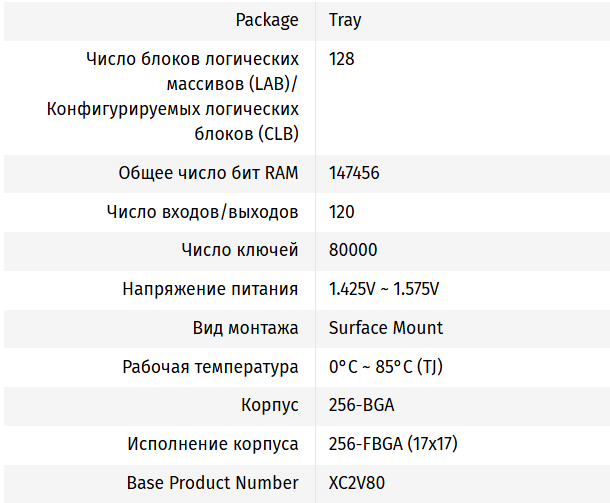Click the "Исполнение корпуса" label
The width and height of the screenshot is (610, 503).
click(x=213, y=444)
